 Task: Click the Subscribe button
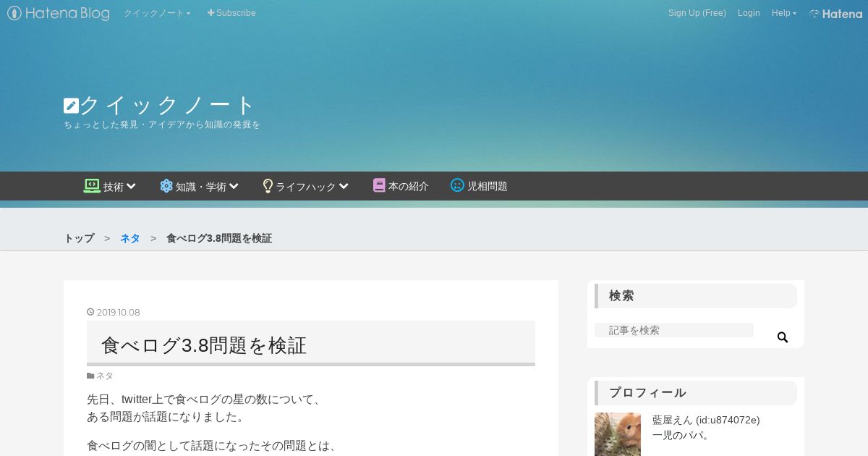pos(231,13)
